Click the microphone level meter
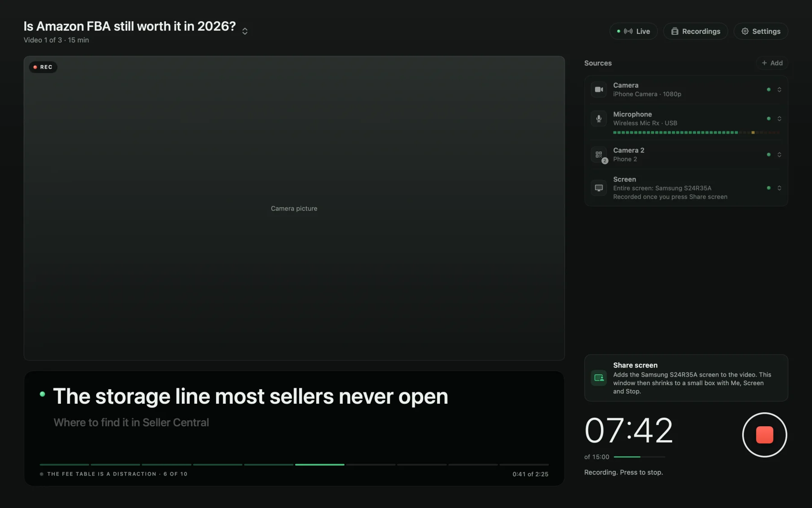The height and width of the screenshot is (508, 812). click(696, 132)
